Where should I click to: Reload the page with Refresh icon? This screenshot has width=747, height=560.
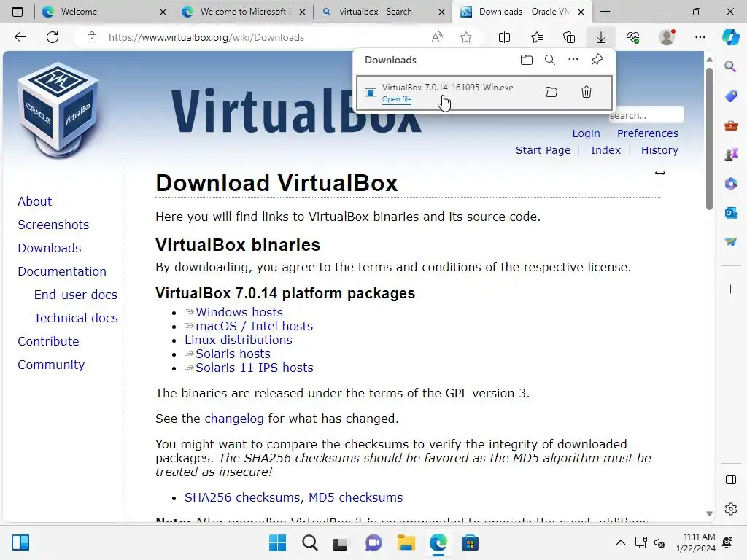click(x=53, y=37)
